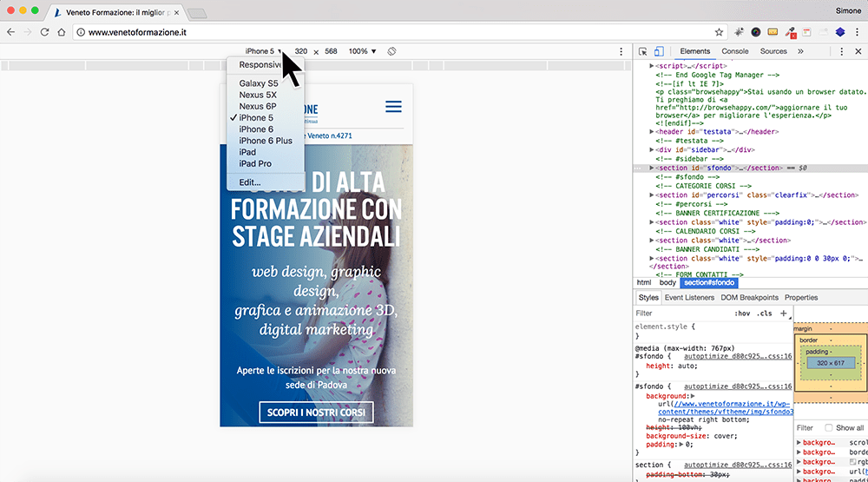Focus the Styles filter field

pos(681,313)
